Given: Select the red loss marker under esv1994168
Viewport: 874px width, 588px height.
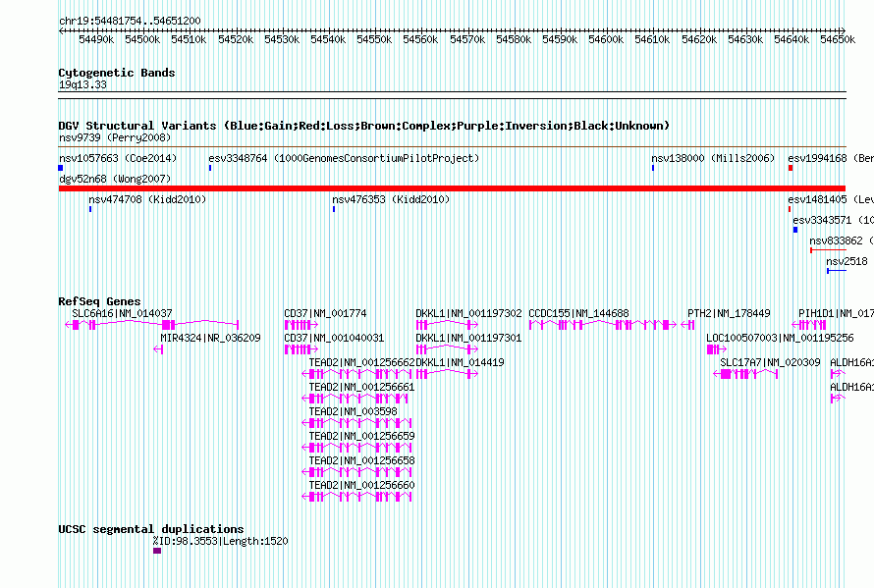Looking at the screenshot, I should pyautogui.click(x=791, y=168).
